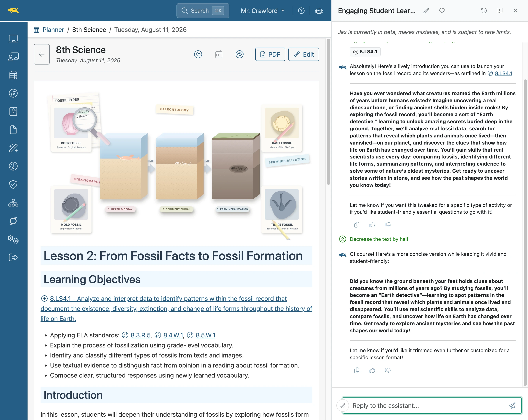Open the compass sidebar icon
Image resolution: width=528 pixels, height=420 pixels.
pos(13,93)
